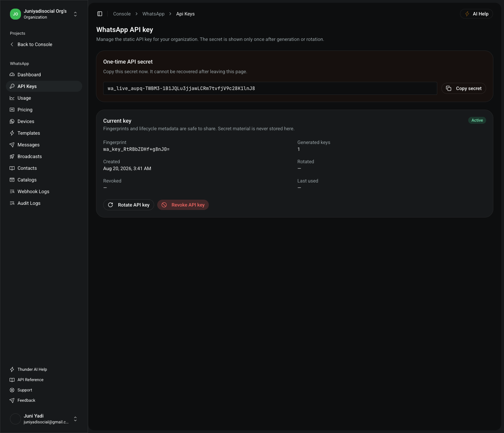This screenshot has width=504, height=433.
Task: Open AI Help in the header
Action: (x=476, y=14)
